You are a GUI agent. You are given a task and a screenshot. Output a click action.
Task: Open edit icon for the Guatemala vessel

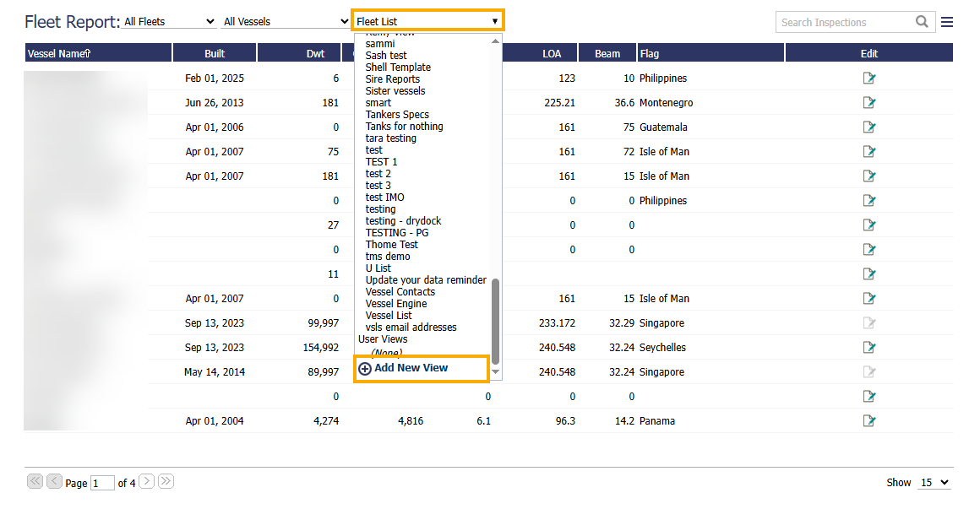[868, 127]
